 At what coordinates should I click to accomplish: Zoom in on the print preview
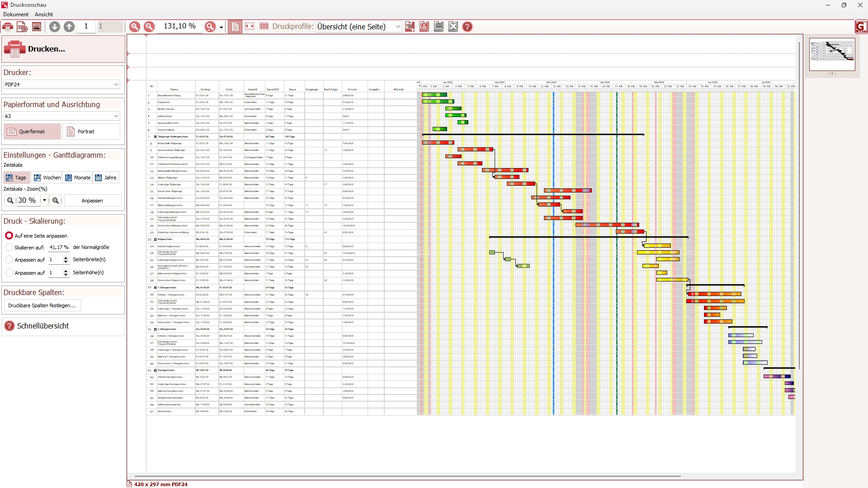(x=135, y=27)
